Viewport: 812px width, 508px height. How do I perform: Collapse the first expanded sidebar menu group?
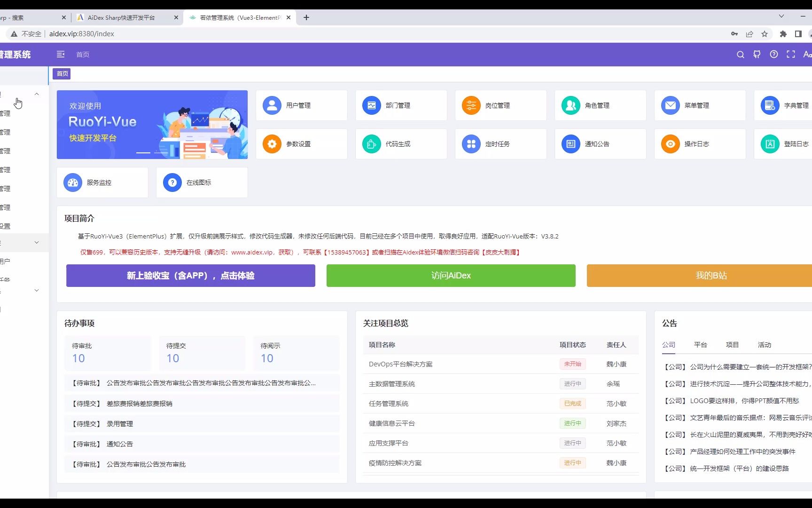(37, 94)
